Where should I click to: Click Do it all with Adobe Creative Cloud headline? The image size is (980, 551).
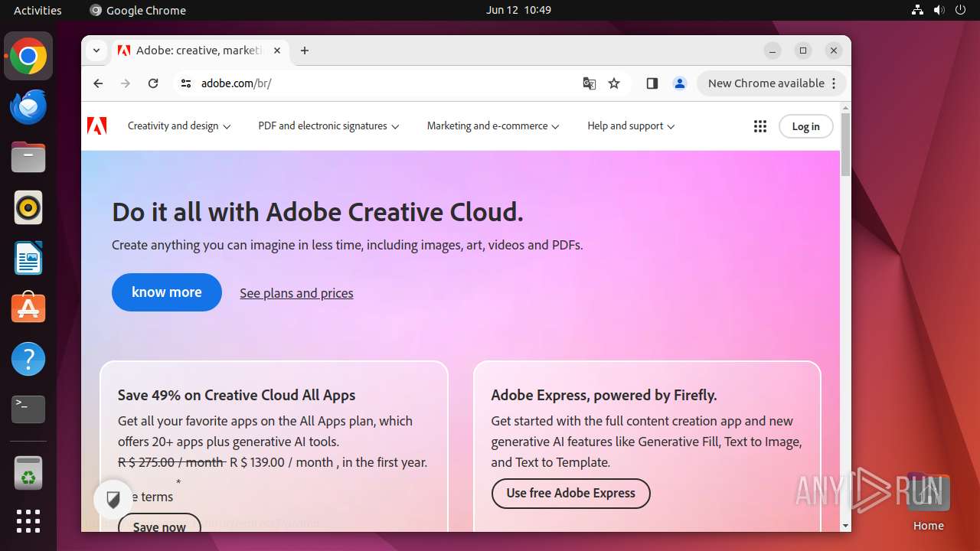(318, 212)
